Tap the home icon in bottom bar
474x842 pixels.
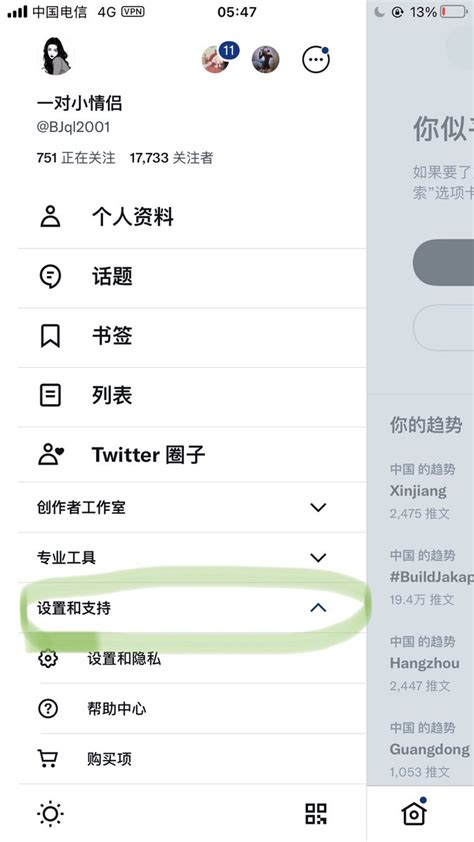[x=414, y=812]
